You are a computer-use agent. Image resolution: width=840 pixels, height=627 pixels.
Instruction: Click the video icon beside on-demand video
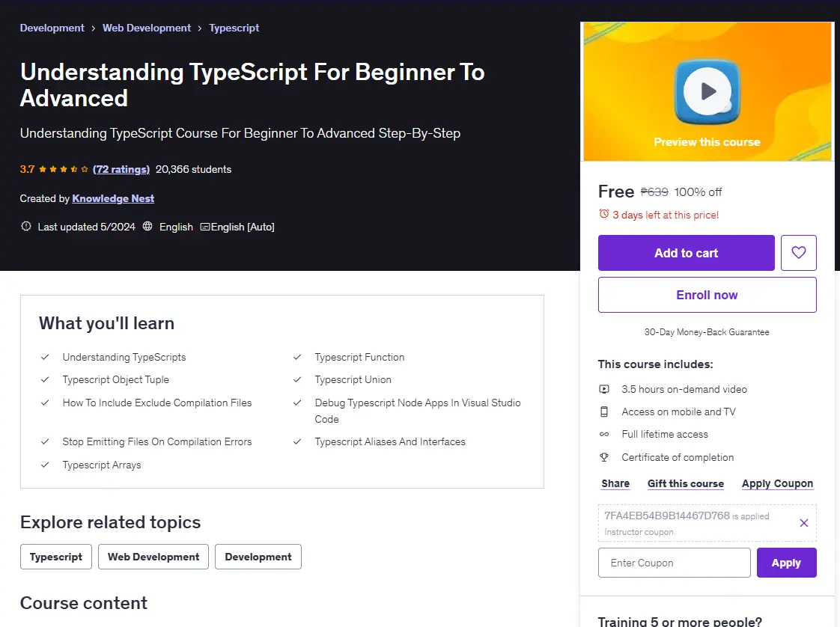pyautogui.click(x=603, y=389)
